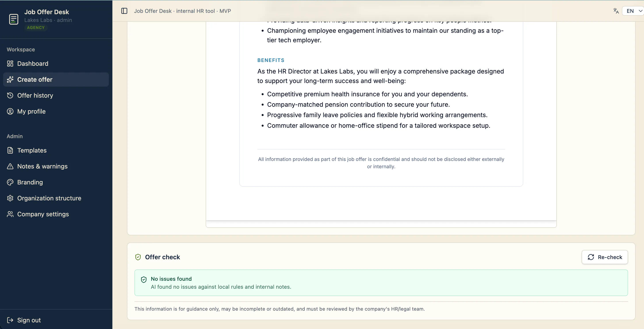Screen dimensions: 644x329
Task: Click the Company settings people icon
Action: click(10, 214)
